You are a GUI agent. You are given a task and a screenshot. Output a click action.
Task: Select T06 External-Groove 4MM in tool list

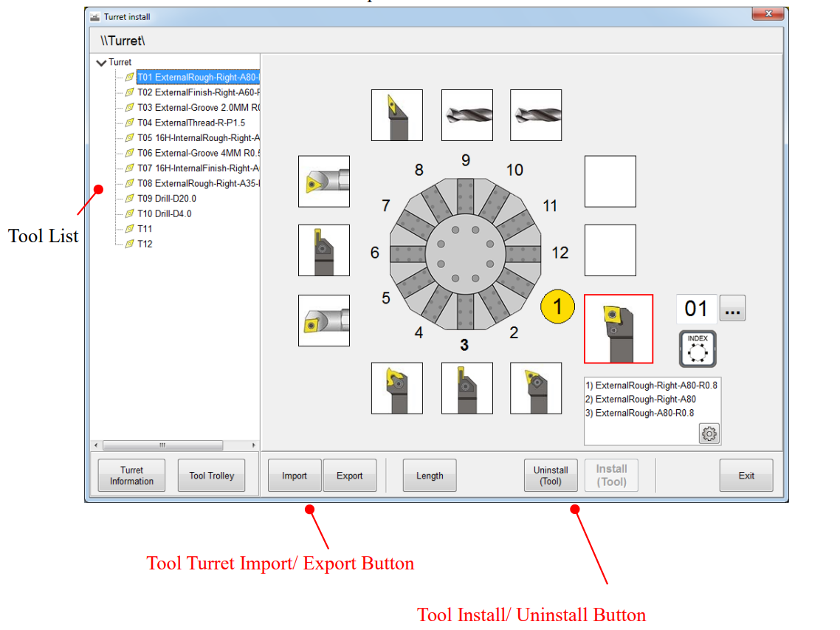(x=199, y=153)
